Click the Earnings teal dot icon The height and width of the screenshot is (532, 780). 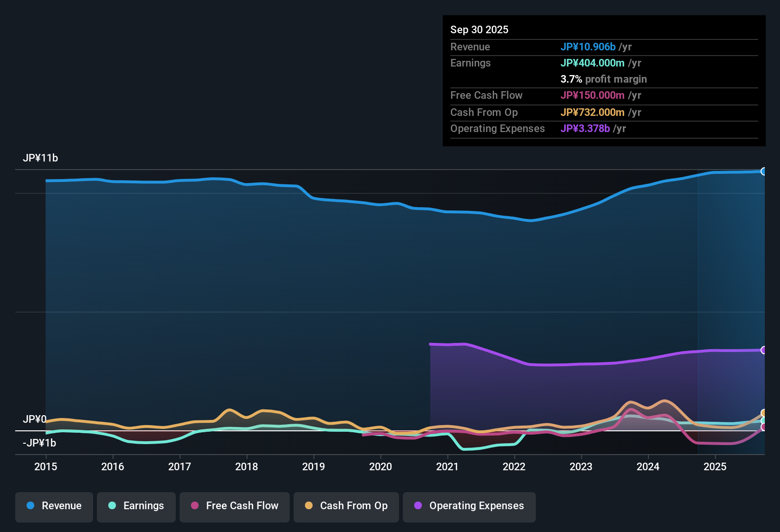pyautogui.click(x=112, y=506)
